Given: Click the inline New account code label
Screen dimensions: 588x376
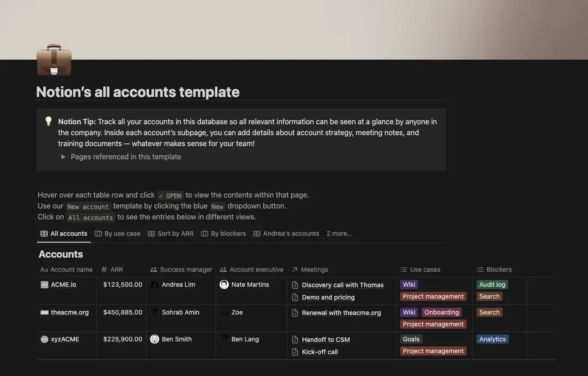Looking at the screenshot, I should pos(88,206).
